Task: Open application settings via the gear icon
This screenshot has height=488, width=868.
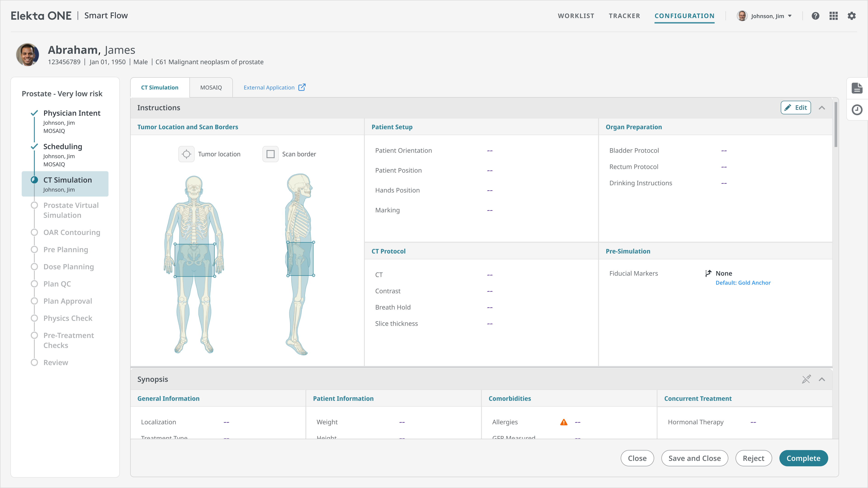Action: pyautogui.click(x=852, y=16)
